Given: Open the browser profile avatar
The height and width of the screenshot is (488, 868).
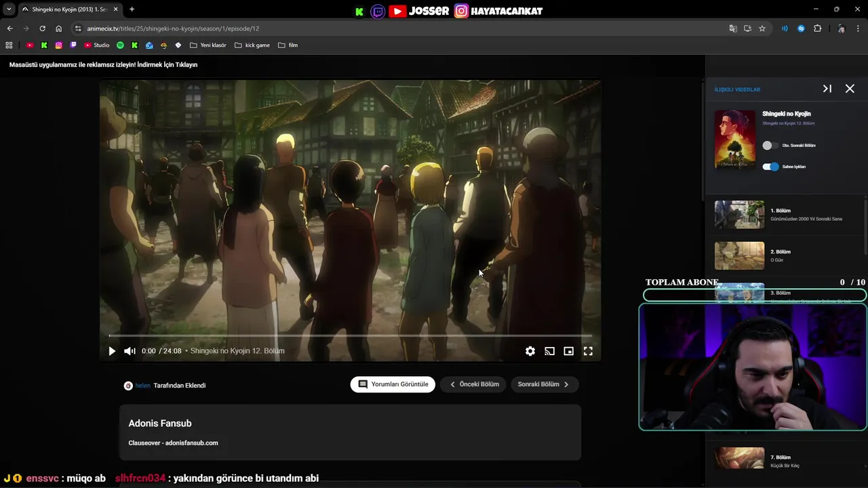Looking at the screenshot, I should pos(842,28).
